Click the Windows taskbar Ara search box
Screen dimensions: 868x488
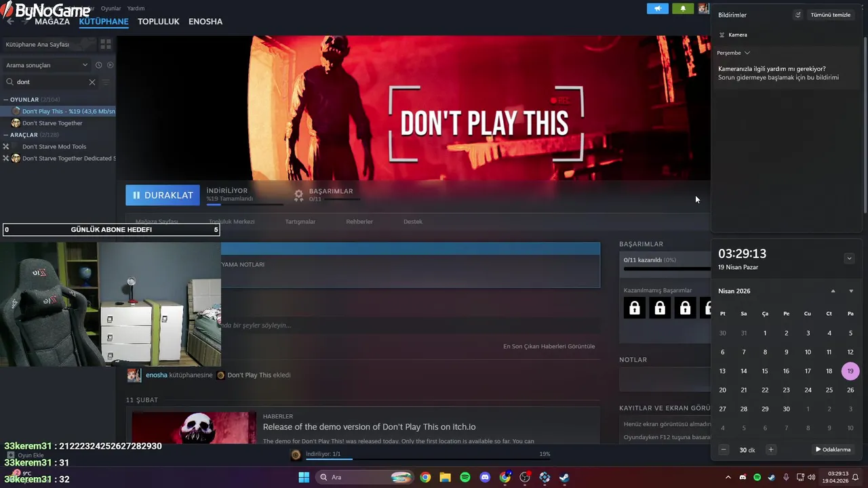point(366,477)
